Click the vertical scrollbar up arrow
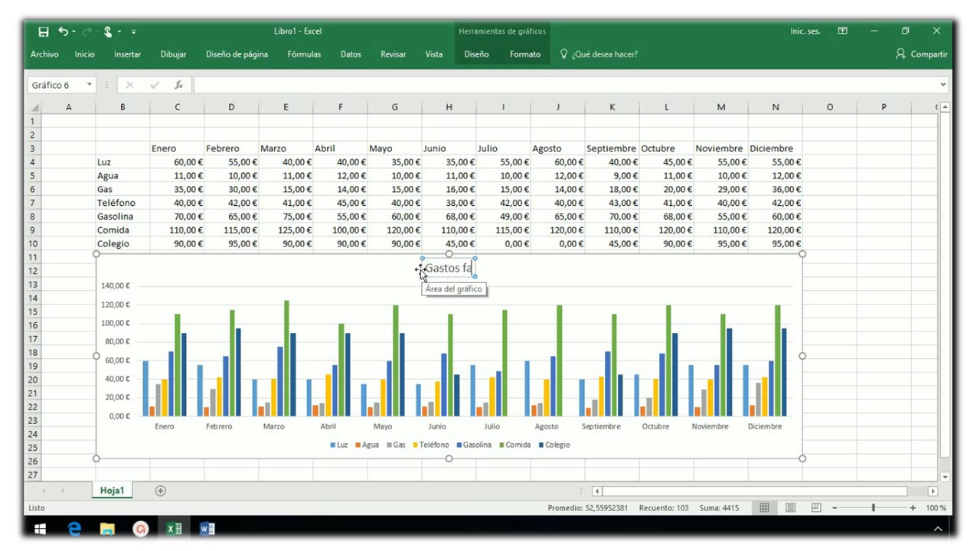 [945, 107]
